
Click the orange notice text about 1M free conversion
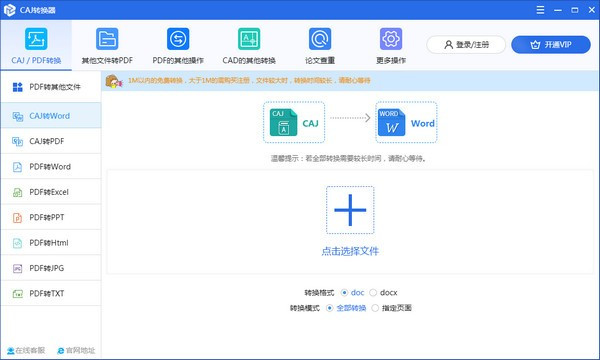249,80
